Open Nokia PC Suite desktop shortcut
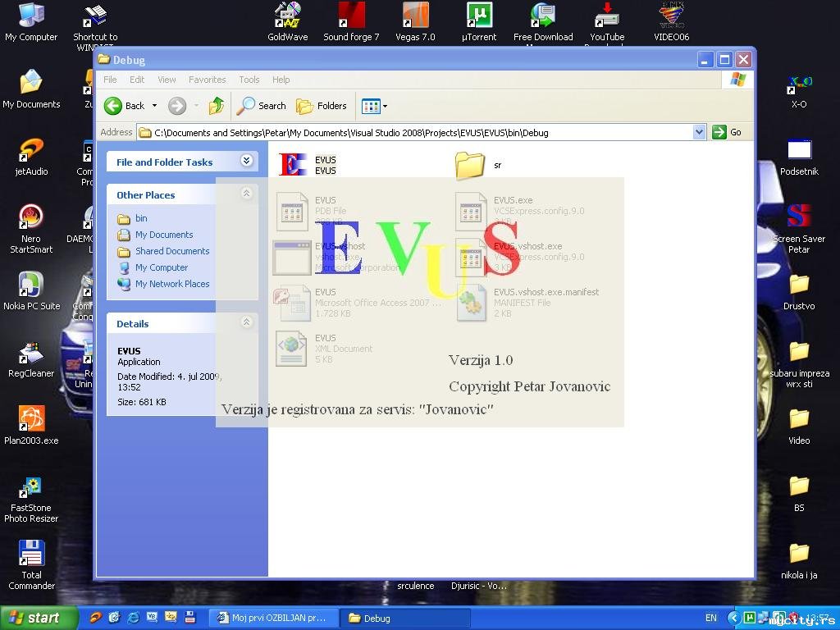This screenshot has width=840, height=630. click(x=31, y=291)
